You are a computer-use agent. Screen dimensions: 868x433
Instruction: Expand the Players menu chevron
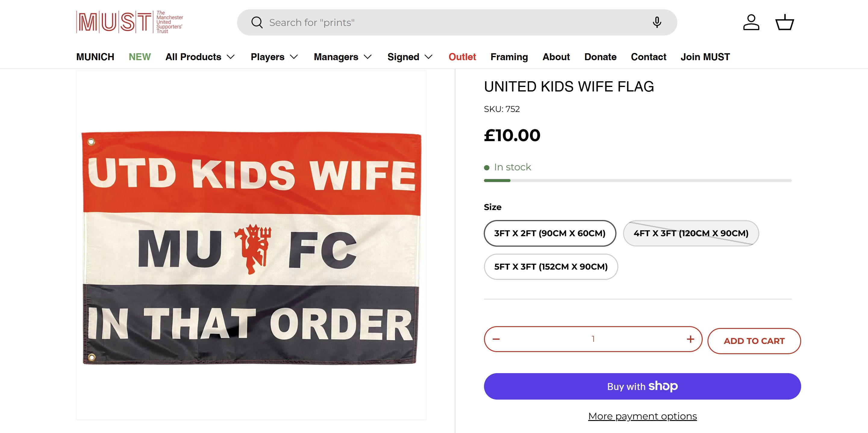click(294, 57)
